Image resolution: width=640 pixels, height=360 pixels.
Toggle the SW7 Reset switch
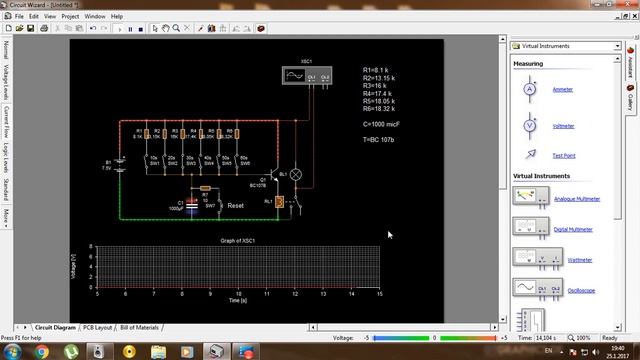click(x=220, y=205)
